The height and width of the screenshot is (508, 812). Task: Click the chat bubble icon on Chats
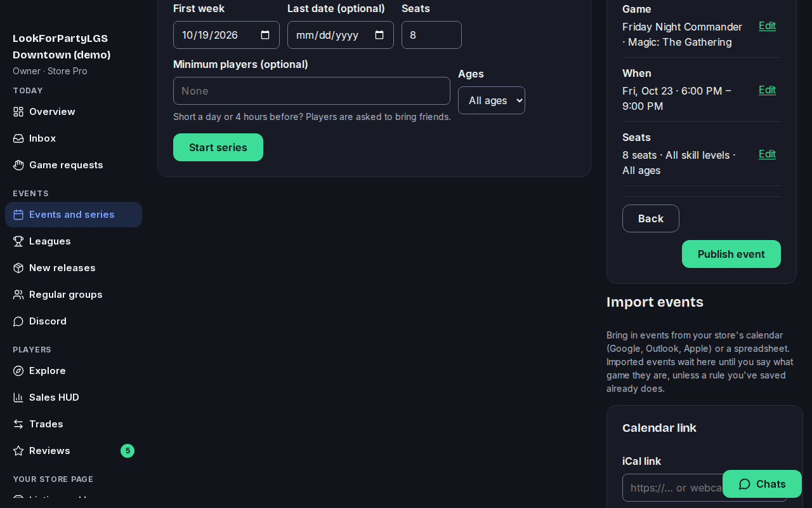point(745,484)
